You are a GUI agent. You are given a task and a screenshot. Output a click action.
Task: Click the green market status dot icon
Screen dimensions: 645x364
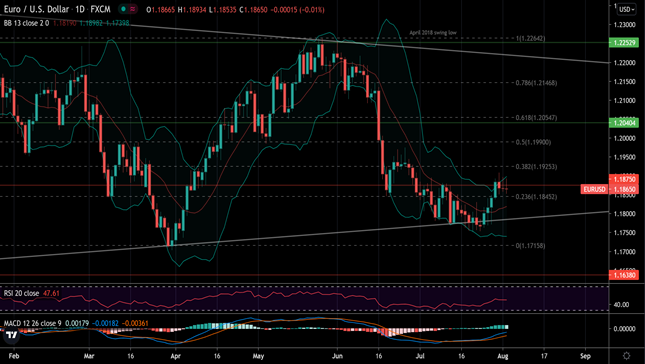tap(123, 9)
